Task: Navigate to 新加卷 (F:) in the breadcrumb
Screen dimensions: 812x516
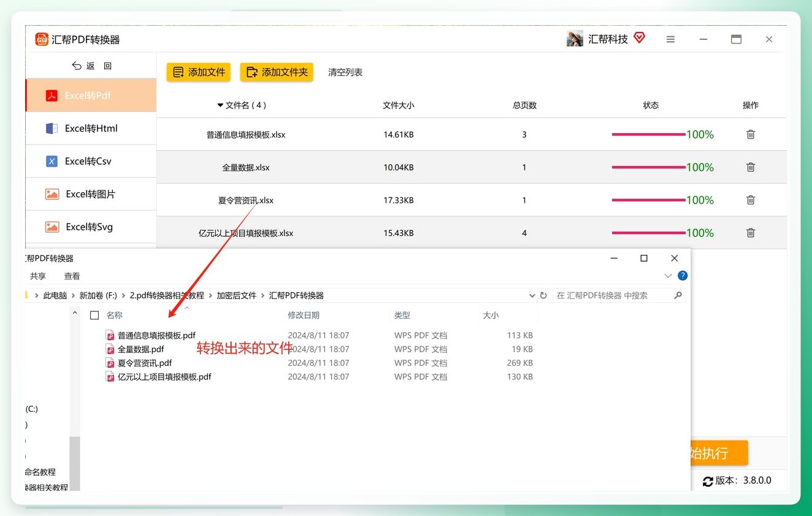Action: coord(98,295)
